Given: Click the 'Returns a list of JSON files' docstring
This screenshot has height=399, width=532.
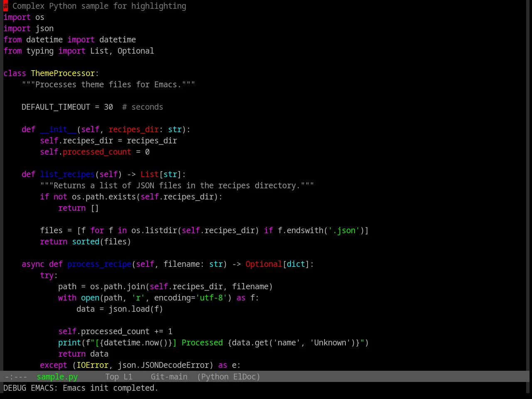Looking at the screenshot, I should (177, 185).
